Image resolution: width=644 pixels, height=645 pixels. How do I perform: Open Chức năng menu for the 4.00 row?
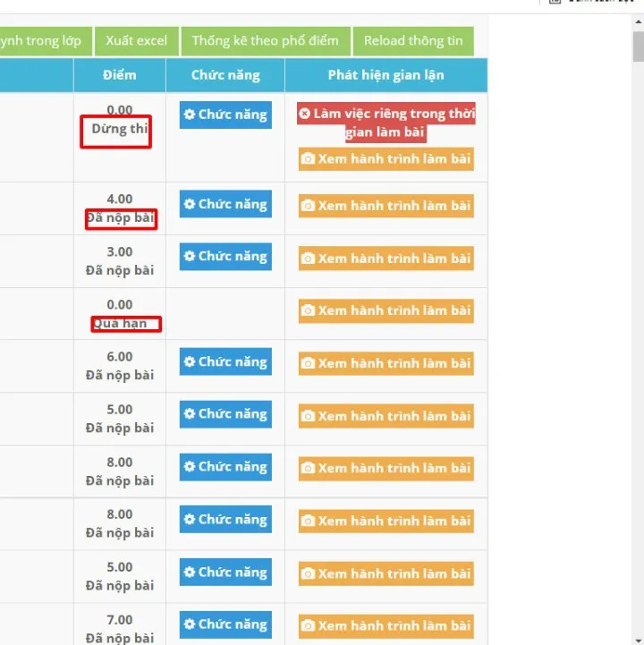[x=225, y=205]
